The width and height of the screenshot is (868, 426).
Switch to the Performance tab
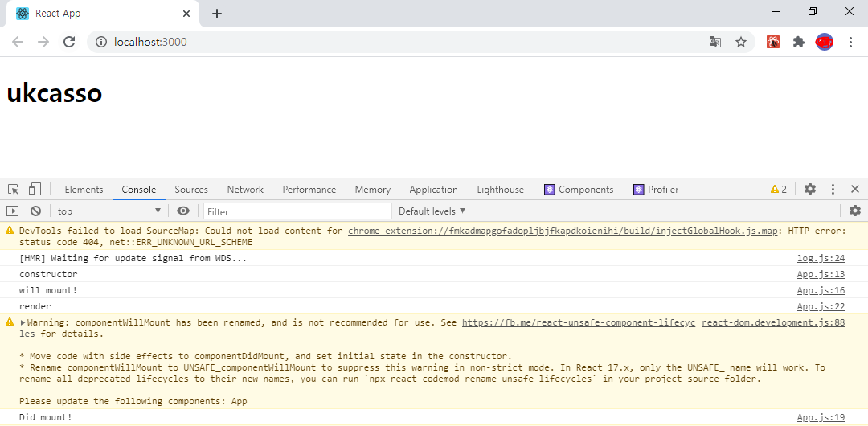(309, 190)
